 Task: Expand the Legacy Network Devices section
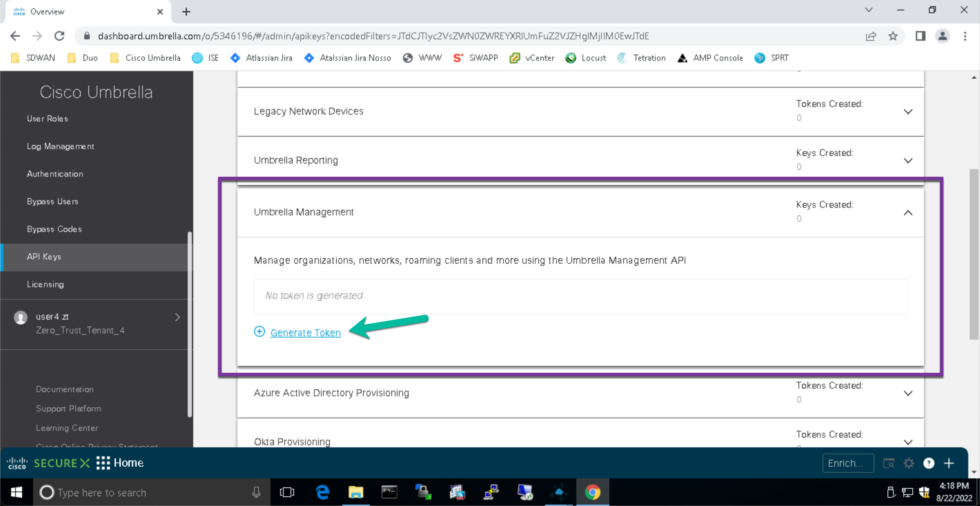pyautogui.click(x=909, y=111)
